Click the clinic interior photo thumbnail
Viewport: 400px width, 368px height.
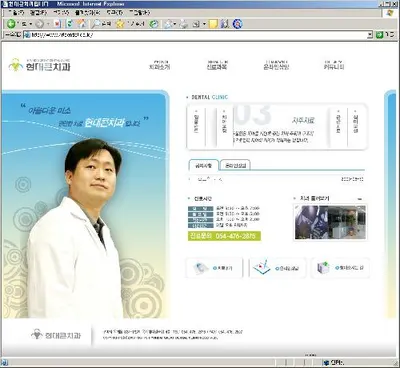point(330,222)
